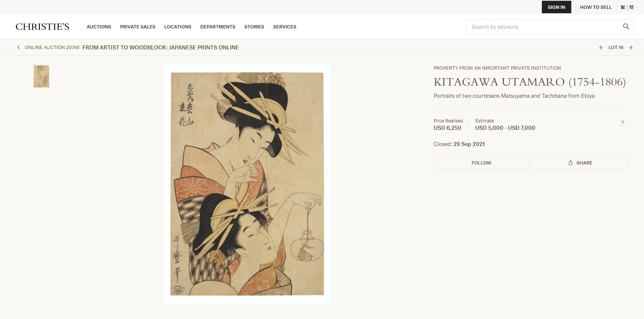Click the Christie's logo
This screenshot has height=319, width=644.
tap(42, 27)
